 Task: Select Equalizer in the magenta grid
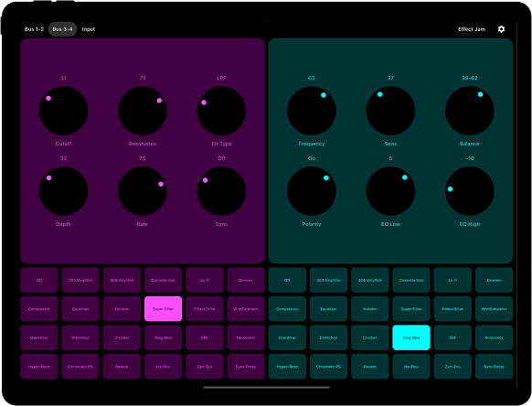(80, 309)
